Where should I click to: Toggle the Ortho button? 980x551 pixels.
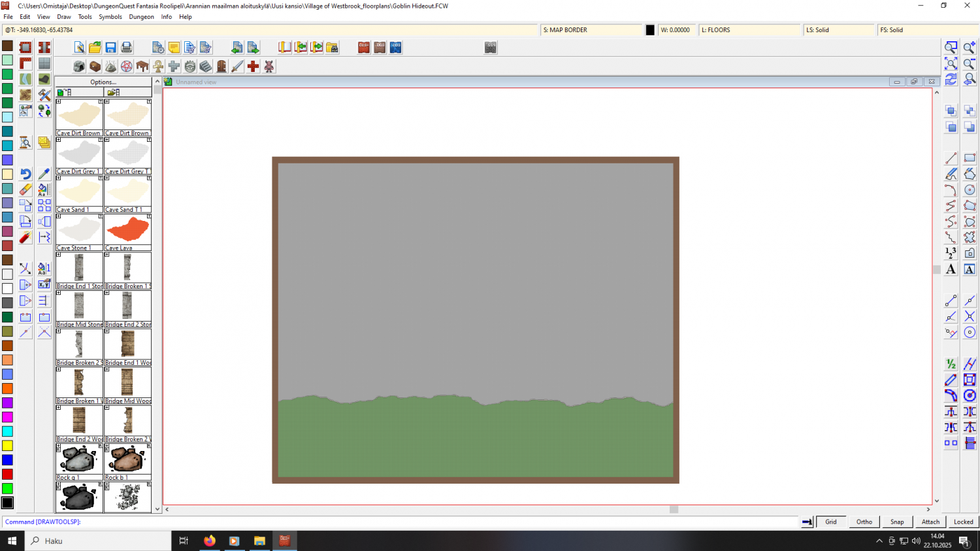pyautogui.click(x=864, y=522)
